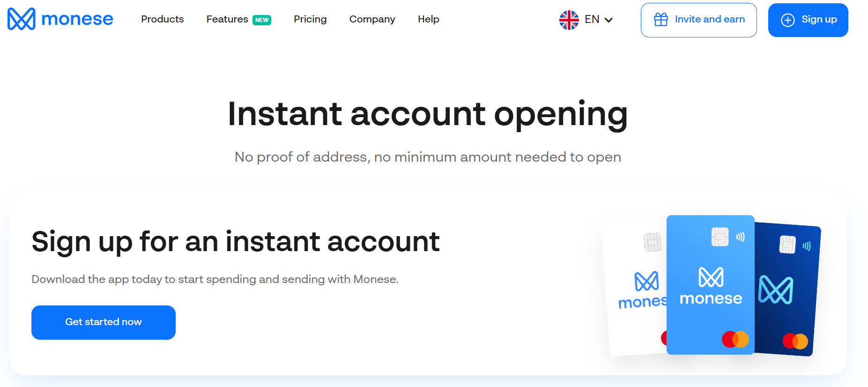Click the Mastercard logo on light blue card
The image size is (868, 387).
735,339
